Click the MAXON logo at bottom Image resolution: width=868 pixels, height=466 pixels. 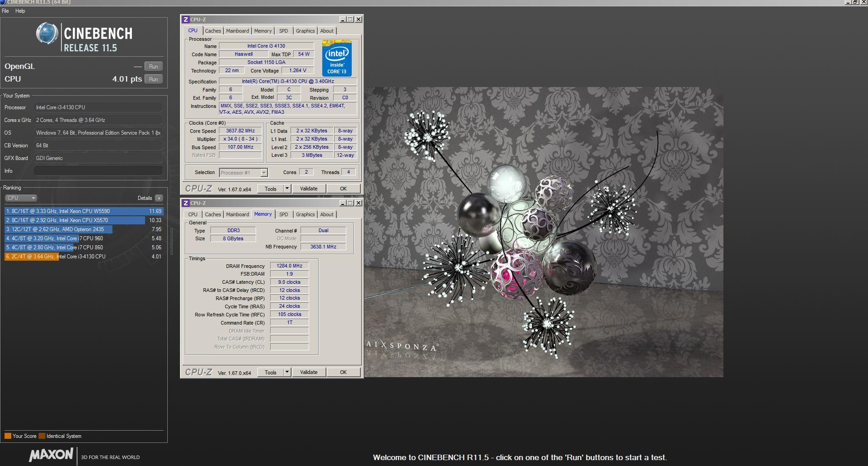pyautogui.click(x=51, y=455)
